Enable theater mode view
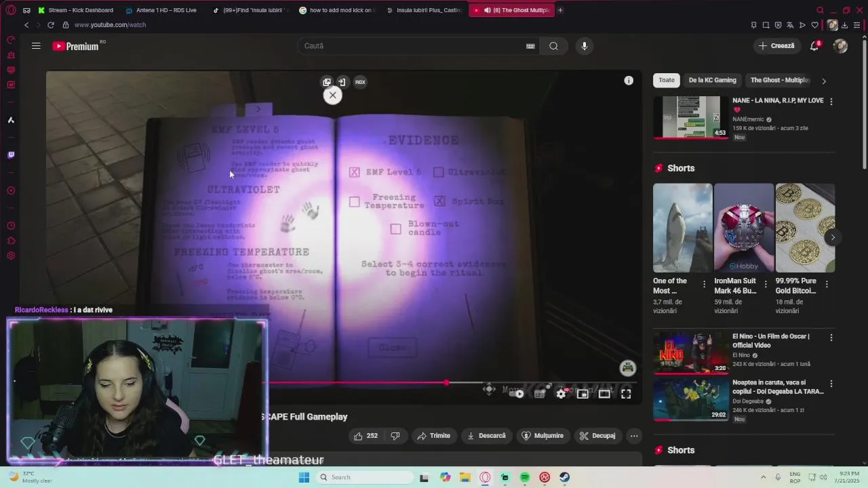 604,394
